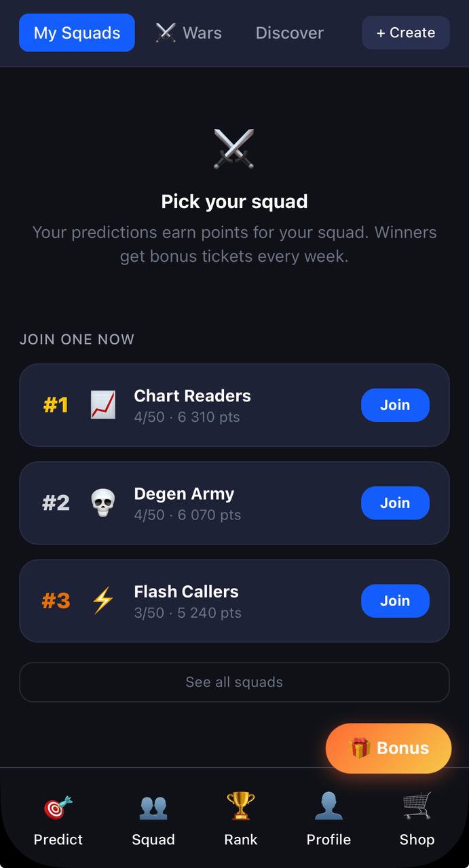This screenshot has height=868, width=469.
Task: Select the Degen Army squad name
Action: (184, 494)
